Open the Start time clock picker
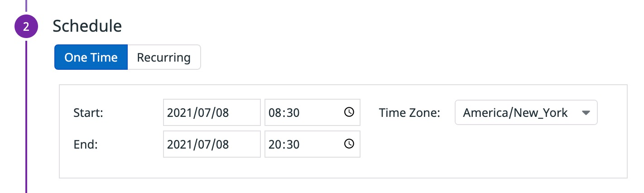 pyautogui.click(x=349, y=112)
